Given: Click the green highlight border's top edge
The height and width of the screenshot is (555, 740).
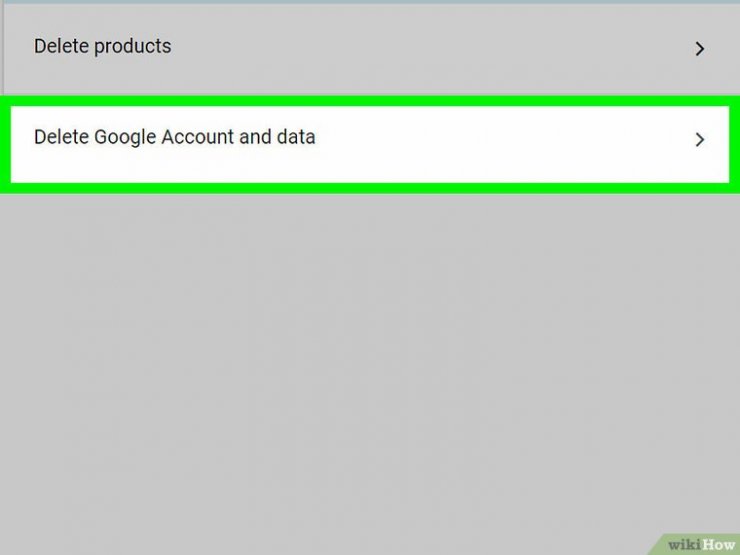Looking at the screenshot, I should coord(368,100).
